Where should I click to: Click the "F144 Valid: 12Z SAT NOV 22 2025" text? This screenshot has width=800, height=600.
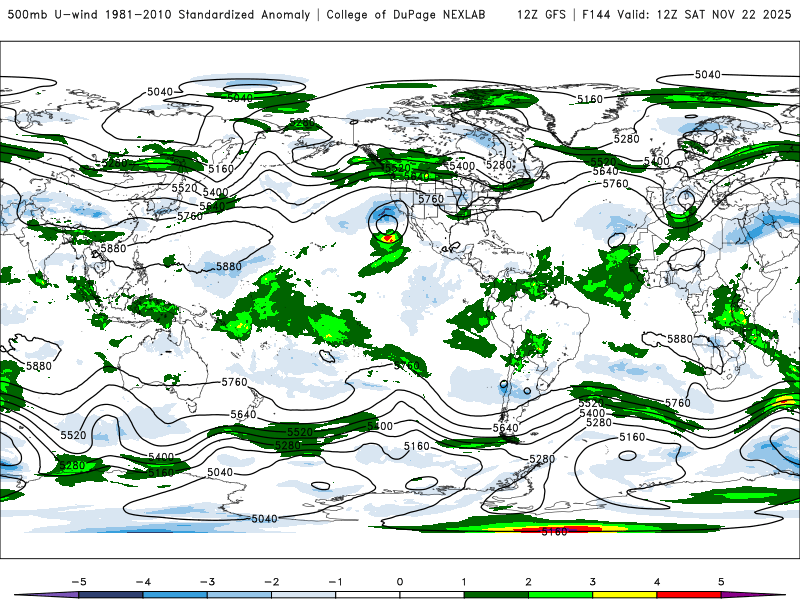coord(686,14)
